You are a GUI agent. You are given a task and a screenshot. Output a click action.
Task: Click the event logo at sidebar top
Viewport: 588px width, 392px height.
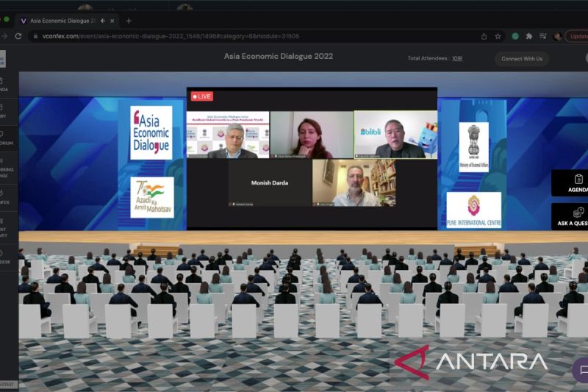[3, 60]
